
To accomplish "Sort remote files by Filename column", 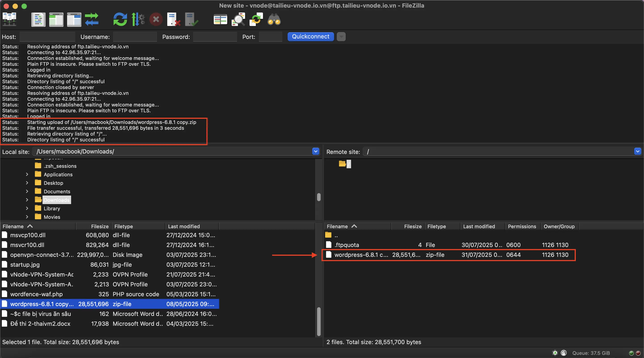I will (x=358, y=226).
